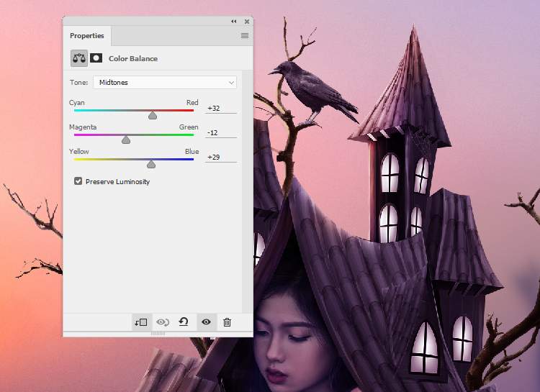
Task: Clip adjustment to the layer below
Action: (141, 322)
